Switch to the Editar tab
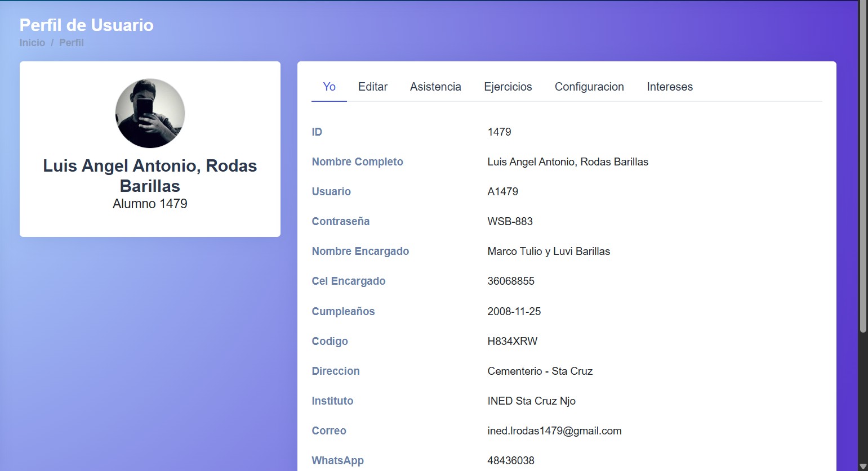Viewport: 868px width, 471px height. (x=372, y=87)
